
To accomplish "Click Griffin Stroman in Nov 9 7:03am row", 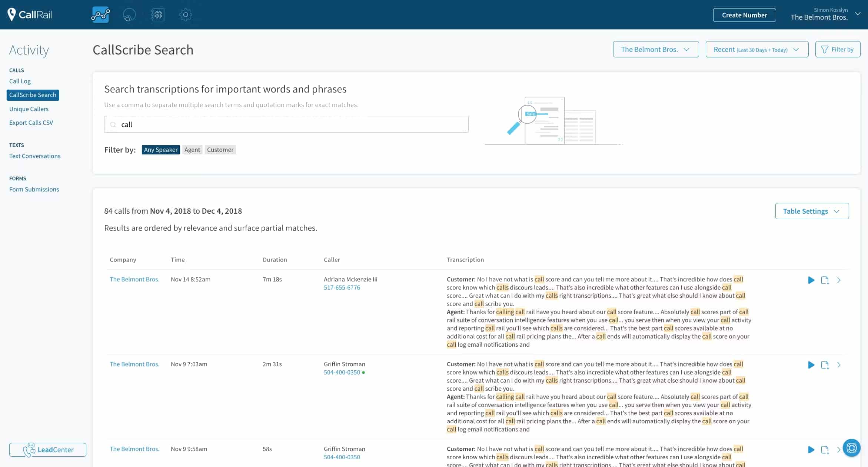I will 345,364.
